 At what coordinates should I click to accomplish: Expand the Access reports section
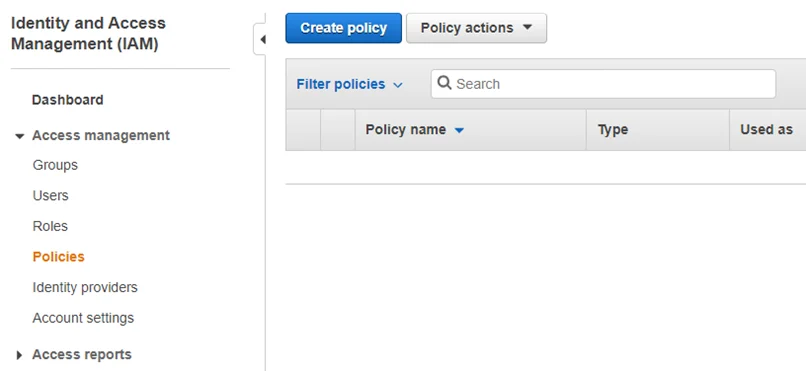coord(20,355)
